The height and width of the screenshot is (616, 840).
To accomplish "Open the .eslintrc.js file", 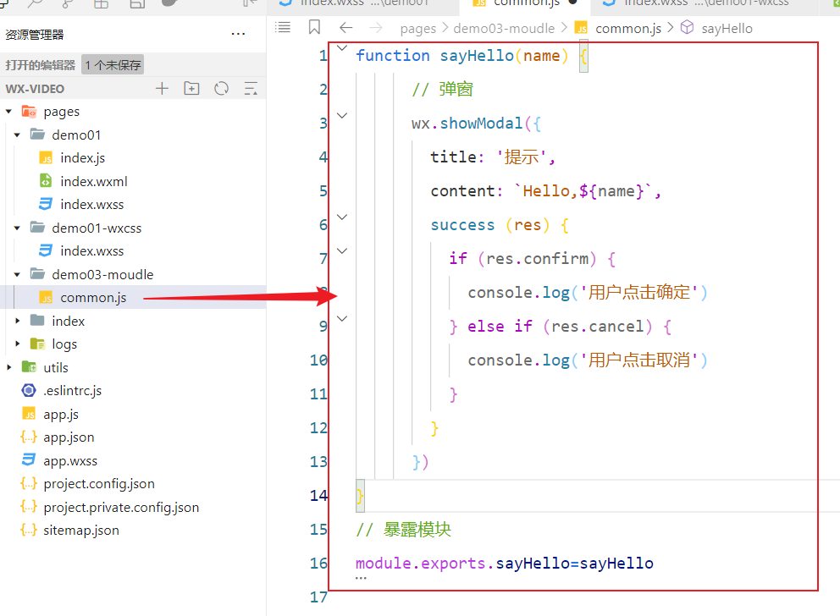I will pos(72,391).
